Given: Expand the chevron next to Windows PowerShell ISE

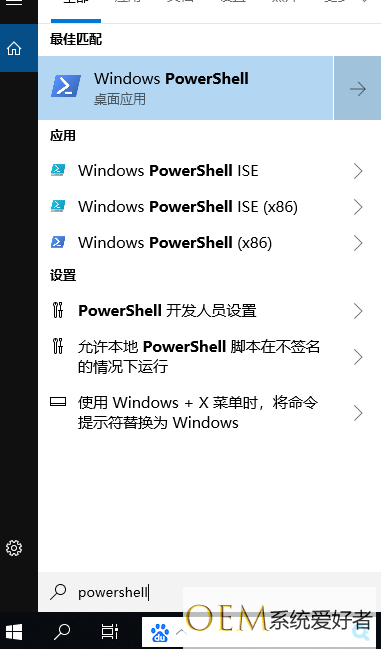Looking at the screenshot, I should [358, 171].
